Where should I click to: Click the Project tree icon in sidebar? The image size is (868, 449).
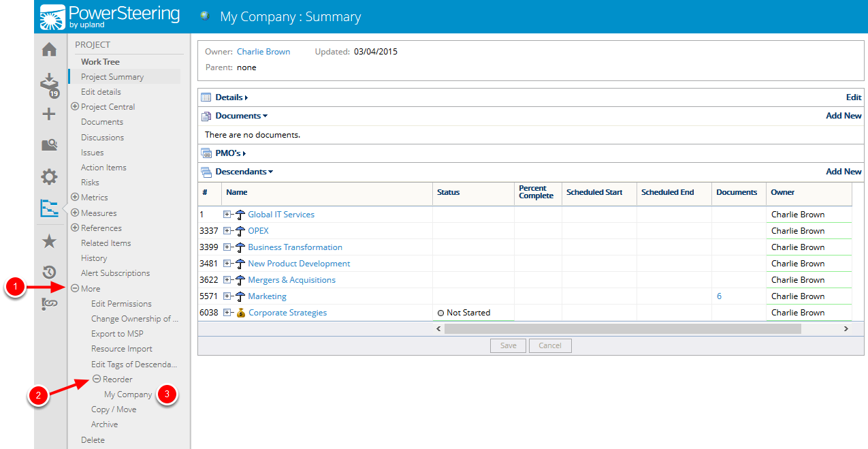tap(50, 208)
